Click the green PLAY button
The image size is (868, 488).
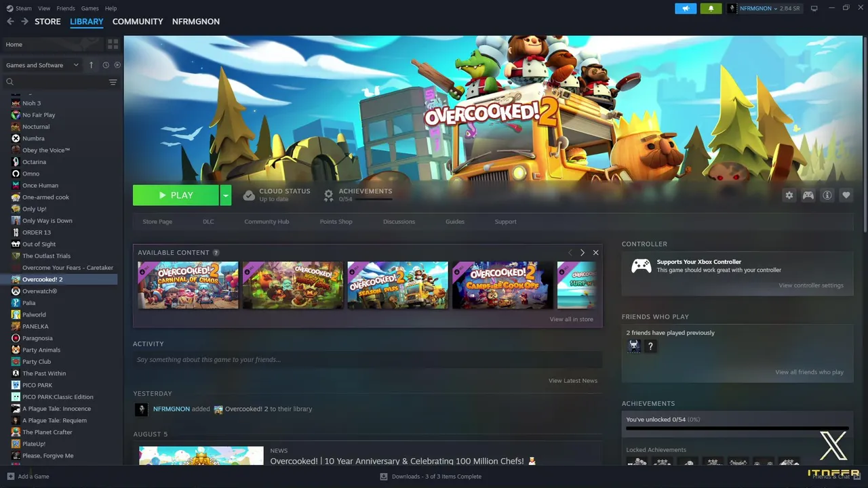click(176, 195)
